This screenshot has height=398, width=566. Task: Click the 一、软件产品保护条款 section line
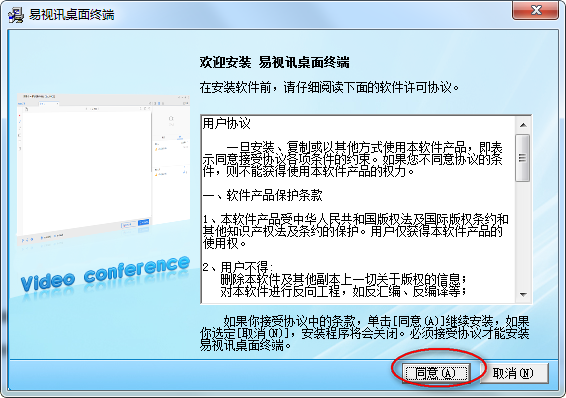point(262,195)
